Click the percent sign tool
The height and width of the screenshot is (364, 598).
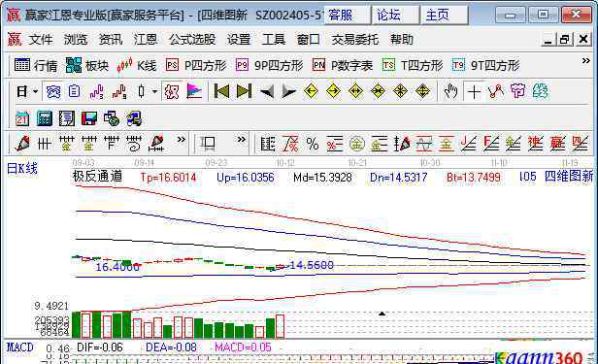(313, 144)
